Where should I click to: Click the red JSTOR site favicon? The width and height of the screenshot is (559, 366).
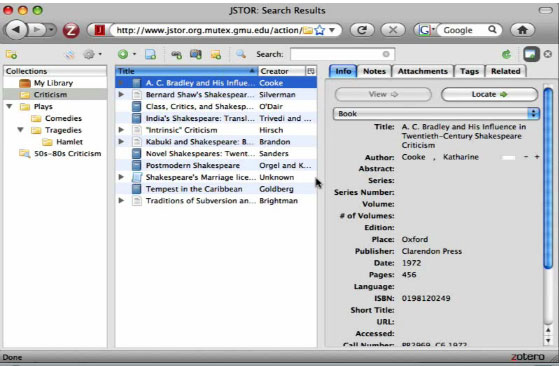[x=100, y=30]
